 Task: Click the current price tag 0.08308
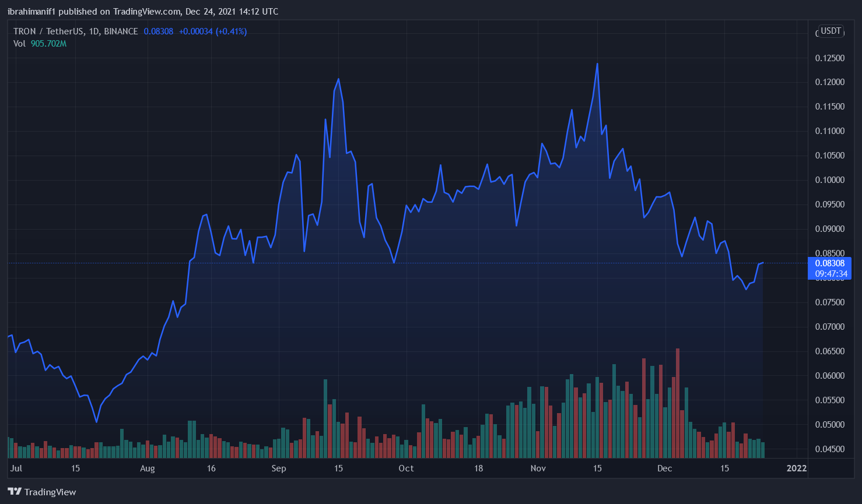pos(829,263)
